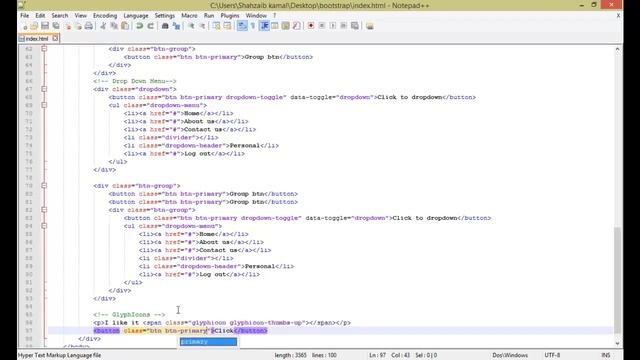The height and width of the screenshot is (360, 640).
Task: Open the Window menu
Action: 256,16
